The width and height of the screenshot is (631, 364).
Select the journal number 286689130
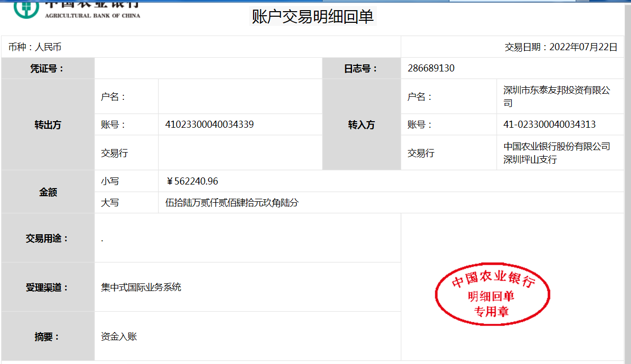pos(431,68)
